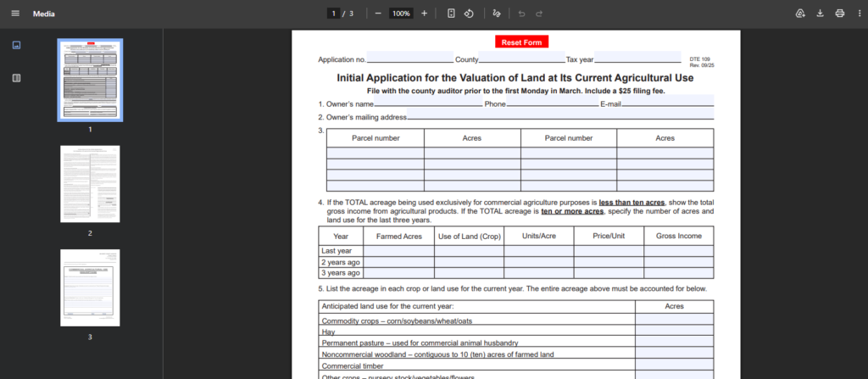
Task: Click the zoom in plus button
Action: [x=424, y=14]
